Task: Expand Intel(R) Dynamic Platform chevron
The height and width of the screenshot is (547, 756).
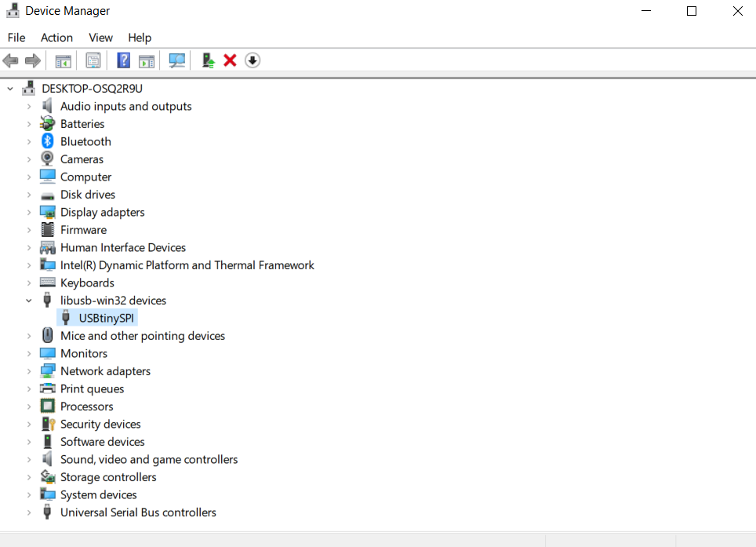Action: pyautogui.click(x=29, y=265)
